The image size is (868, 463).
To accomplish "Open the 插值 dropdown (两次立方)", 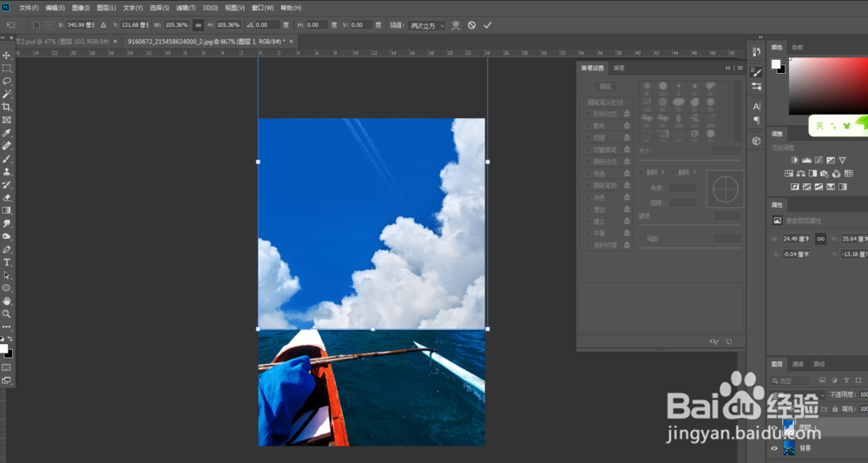I will click(x=426, y=25).
